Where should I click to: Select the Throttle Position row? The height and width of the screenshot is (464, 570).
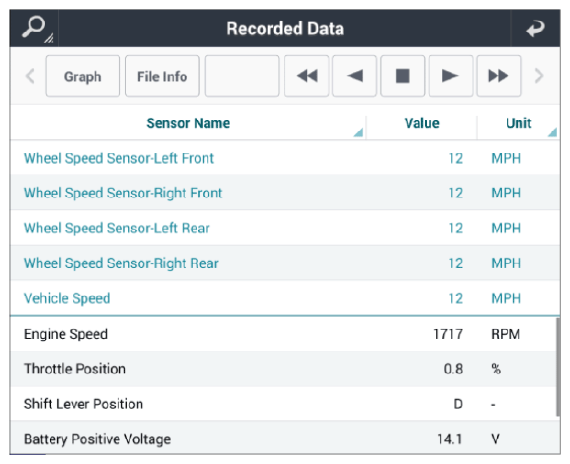pyautogui.click(x=283, y=369)
